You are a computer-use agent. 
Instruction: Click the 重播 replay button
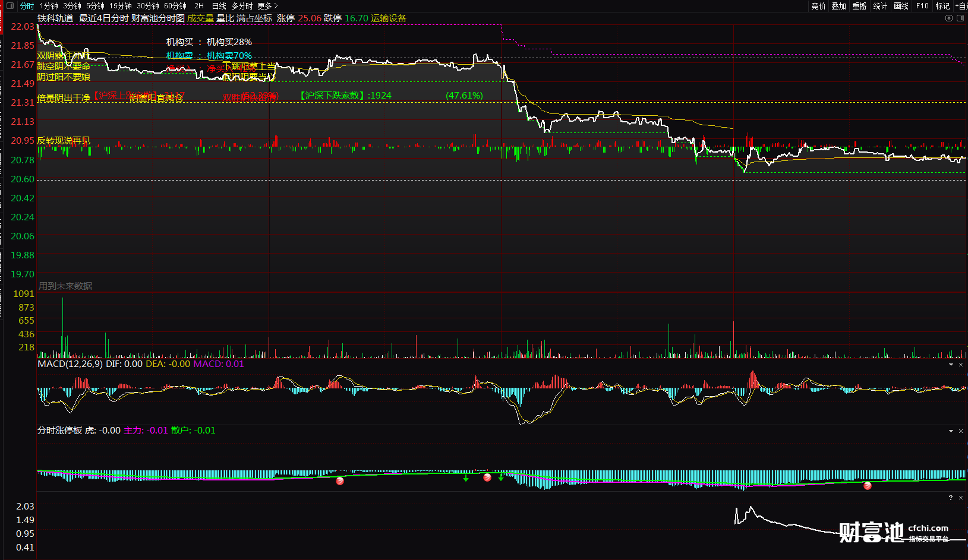pos(859,6)
